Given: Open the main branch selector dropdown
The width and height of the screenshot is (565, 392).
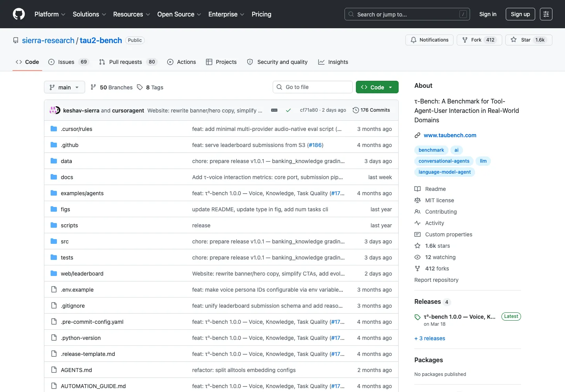Looking at the screenshot, I should click(64, 87).
